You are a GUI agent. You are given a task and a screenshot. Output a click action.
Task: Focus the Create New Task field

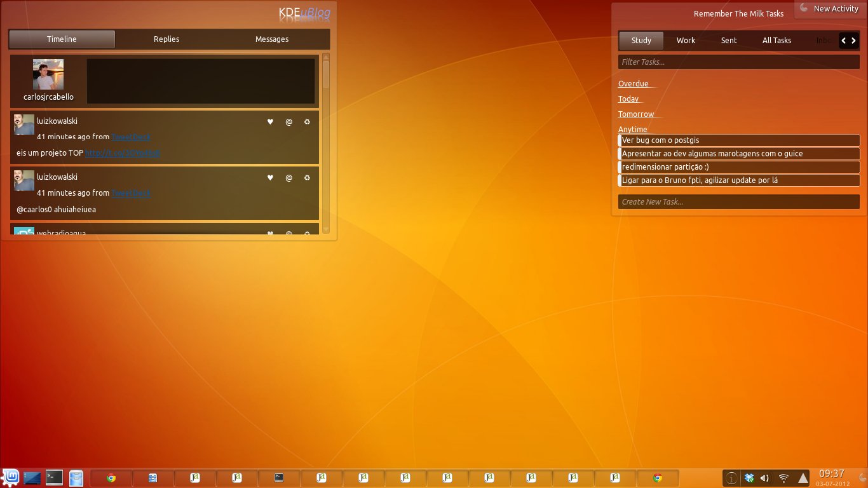[x=739, y=202]
